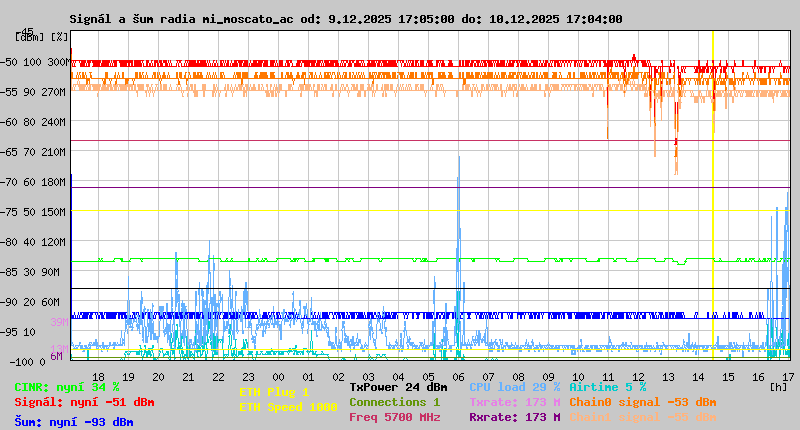This screenshot has height=430, width=800.
Task: Click the '-65' dBm y-axis label
Action: click(x=9, y=152)
